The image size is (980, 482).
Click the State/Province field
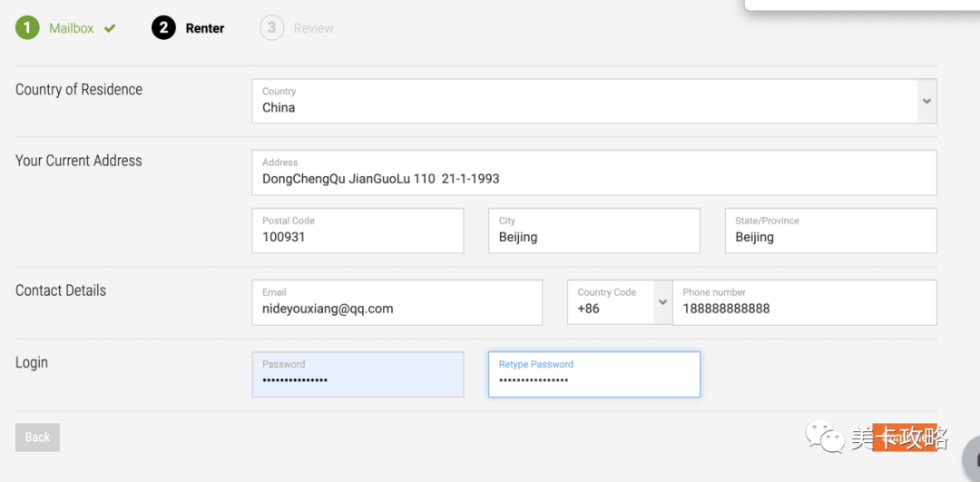coord(830,231)
